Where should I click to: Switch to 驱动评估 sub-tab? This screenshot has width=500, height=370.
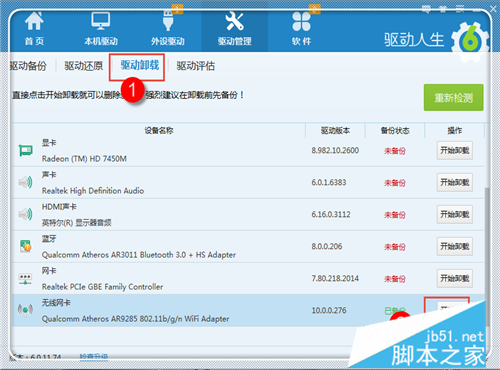(x=196, y=66)
